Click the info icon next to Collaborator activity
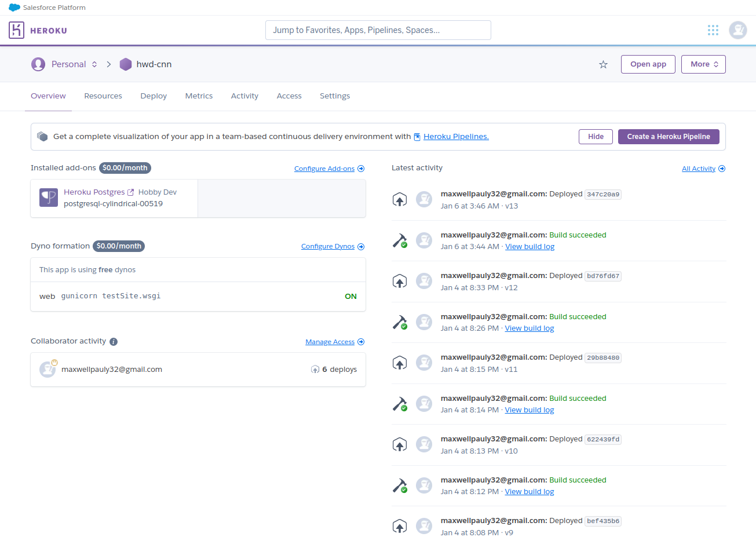This screenshot has width=756, height=559. click(114, 342)
